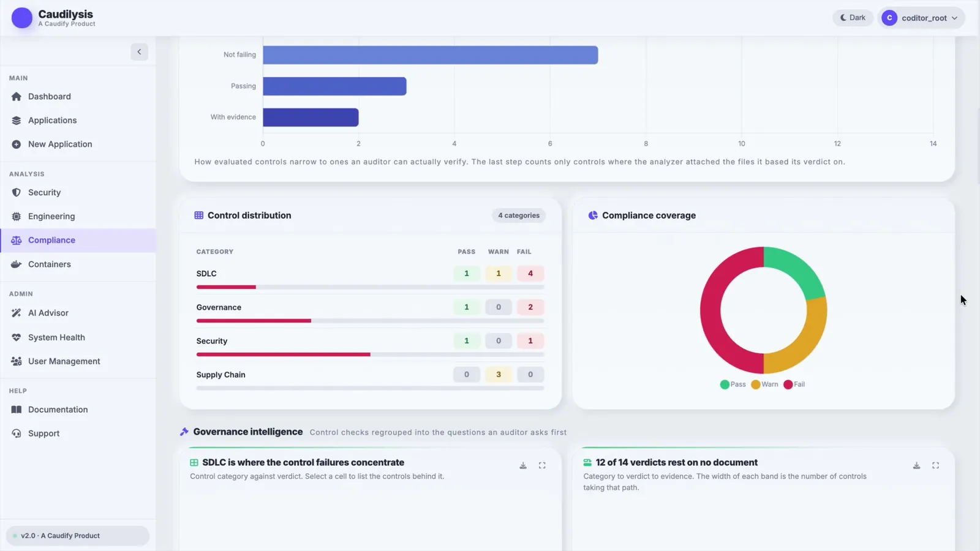Expand SDLC control failures chart to fullscreen
This screenshot has width=980, height=551.
click(x=542, y=466)
